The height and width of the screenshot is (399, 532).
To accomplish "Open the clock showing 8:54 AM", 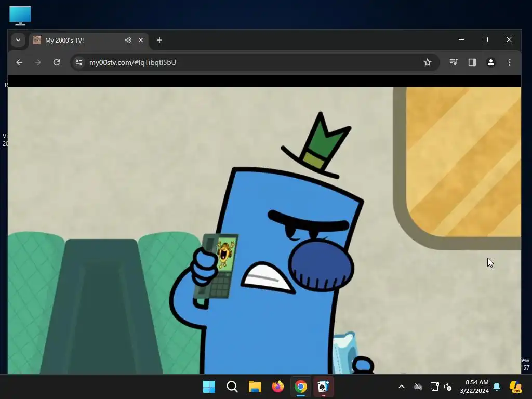I will pos(474,387).
